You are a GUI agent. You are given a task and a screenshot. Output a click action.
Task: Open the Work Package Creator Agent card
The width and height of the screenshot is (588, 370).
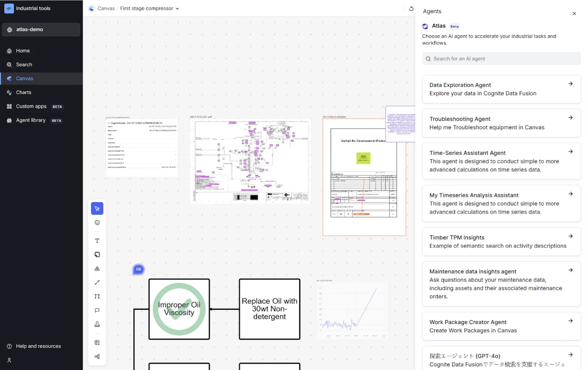tap(501, 326)
